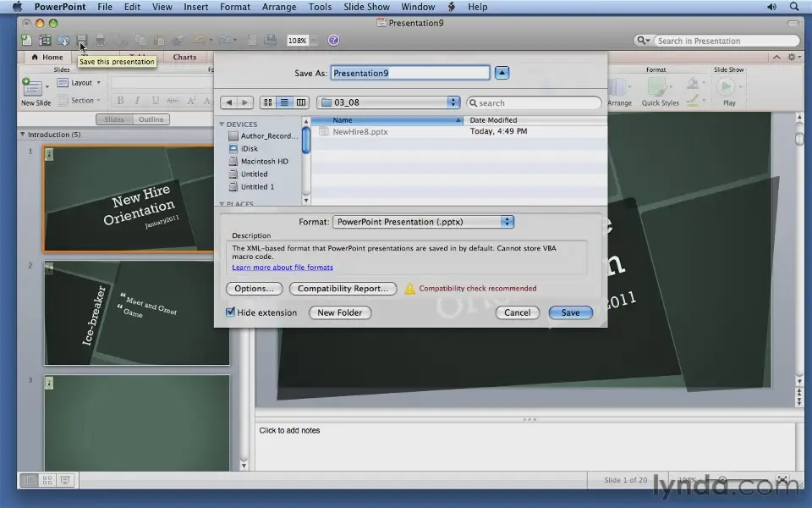The image size is (812, 508).
Task: Open the Slide Show menu
Action: click(x=366, y=7)
